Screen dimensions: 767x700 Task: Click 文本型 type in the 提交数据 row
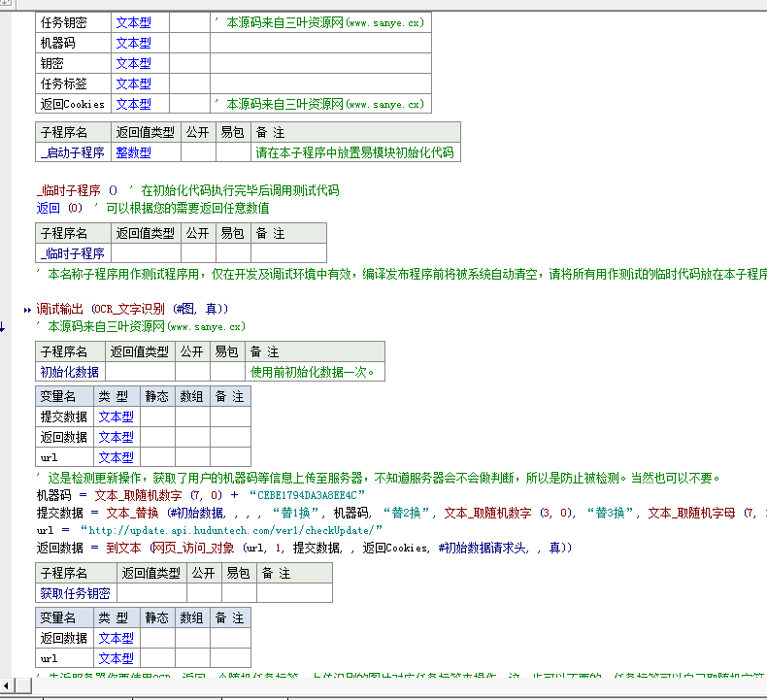pos(117,417)
